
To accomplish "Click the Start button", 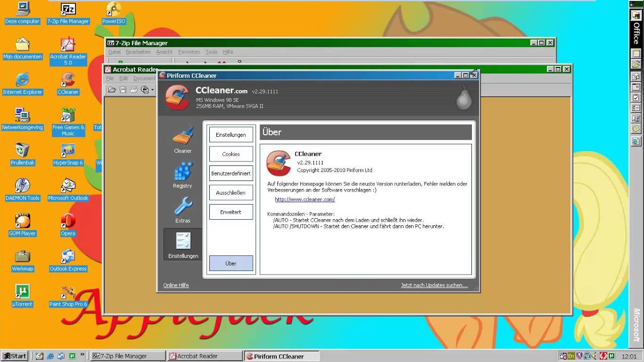I will pyautogui.click(x=14, y=356).
